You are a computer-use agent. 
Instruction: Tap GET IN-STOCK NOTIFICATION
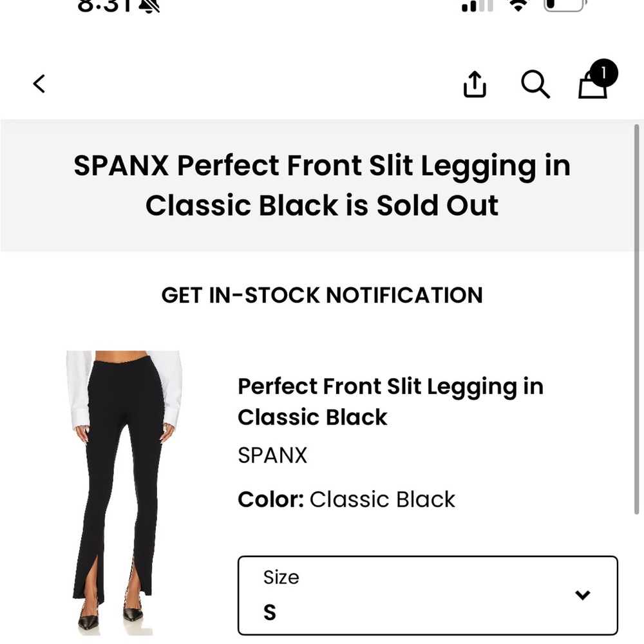point(322,295)
